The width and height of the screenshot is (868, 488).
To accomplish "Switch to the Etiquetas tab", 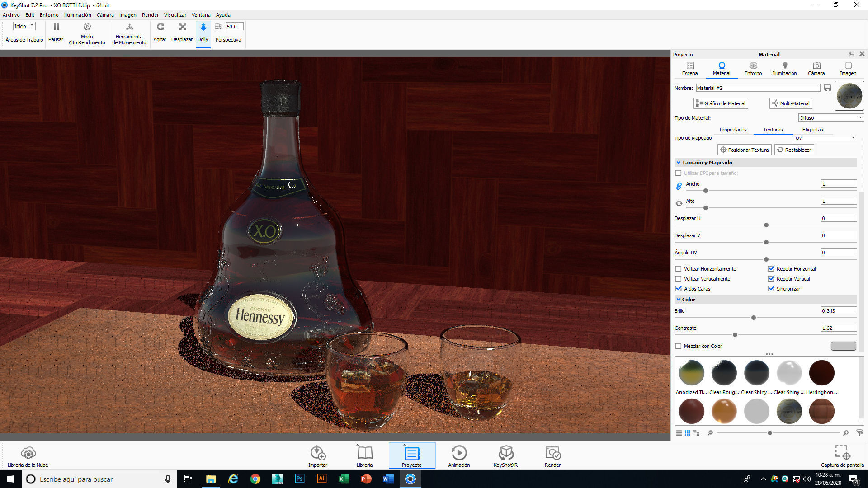I will point(812,130).
